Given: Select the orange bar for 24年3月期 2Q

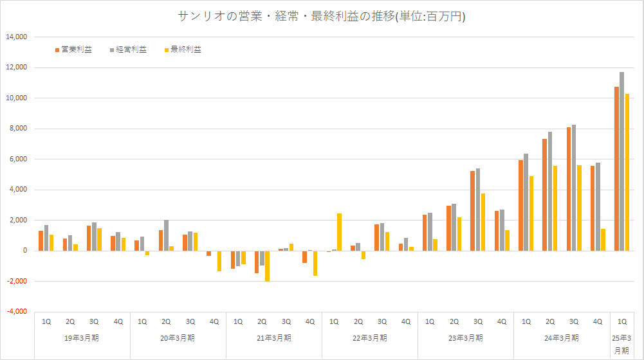Looking at the screenshot, I should 545,195.
